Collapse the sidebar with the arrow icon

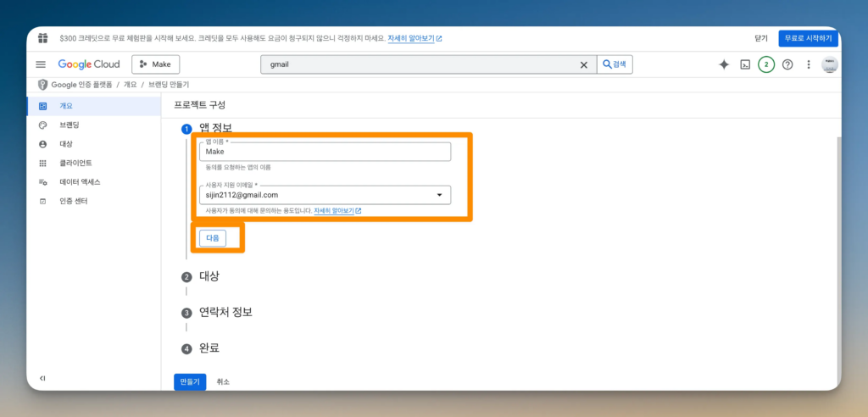[42, 378]
